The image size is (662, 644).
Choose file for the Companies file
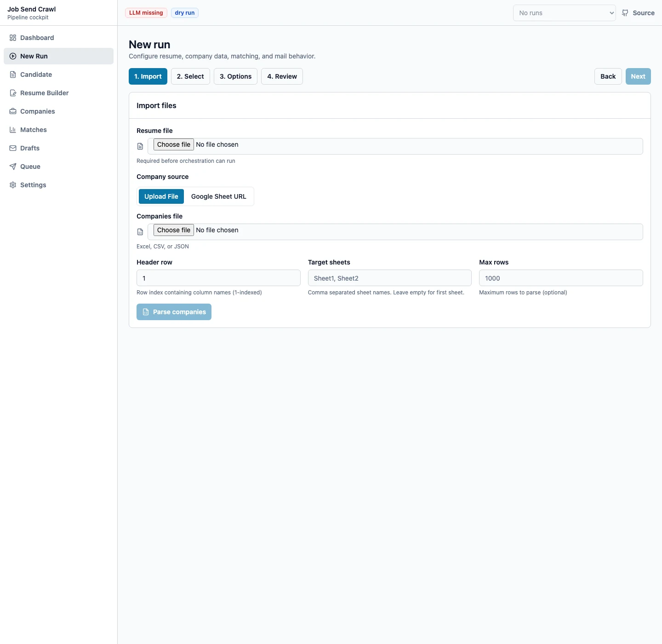pos(174,230)
